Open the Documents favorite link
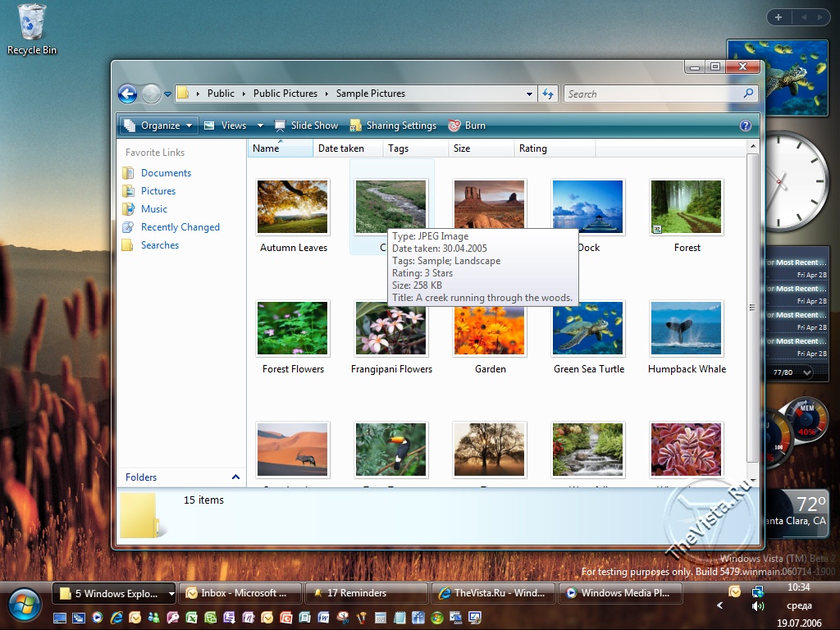The image size is (840, 630). pos(166,173)
